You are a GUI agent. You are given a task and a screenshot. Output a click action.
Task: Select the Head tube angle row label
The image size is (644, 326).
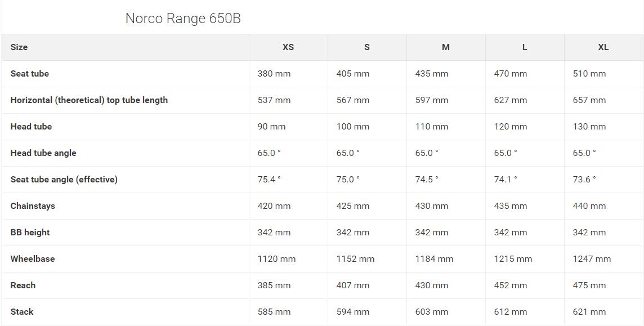pyautogui.click(x=43, y=153)
